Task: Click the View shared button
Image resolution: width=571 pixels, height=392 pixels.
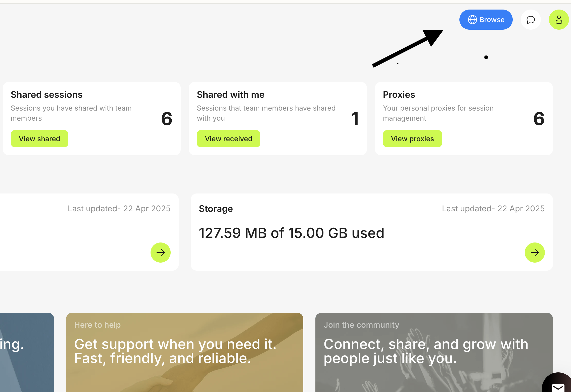Action: tap(39, 139)
